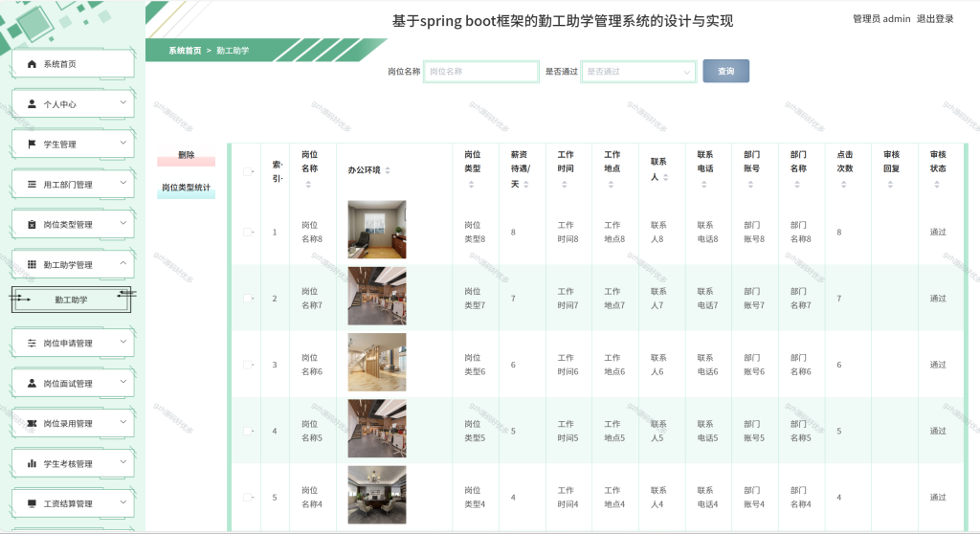The height and width of the screenshot is (534, 980).
Task: Sort by 部门名称 column arrows
Action: [797, 185]
